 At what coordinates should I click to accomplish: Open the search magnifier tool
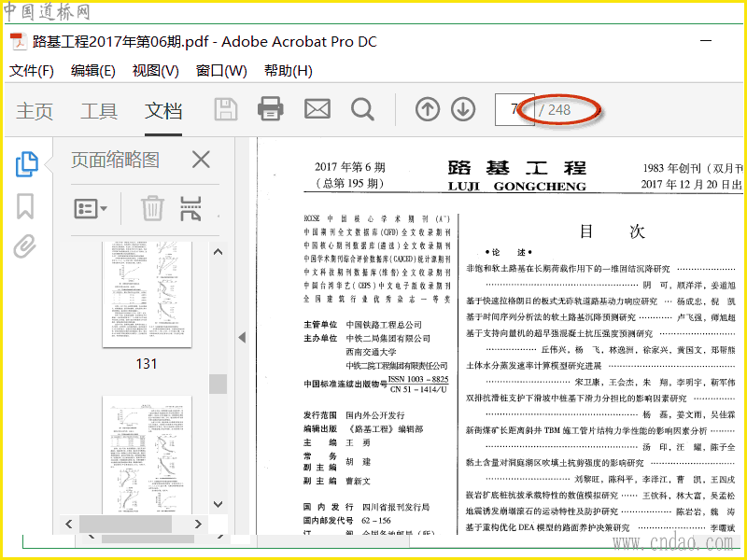[362, 109]
